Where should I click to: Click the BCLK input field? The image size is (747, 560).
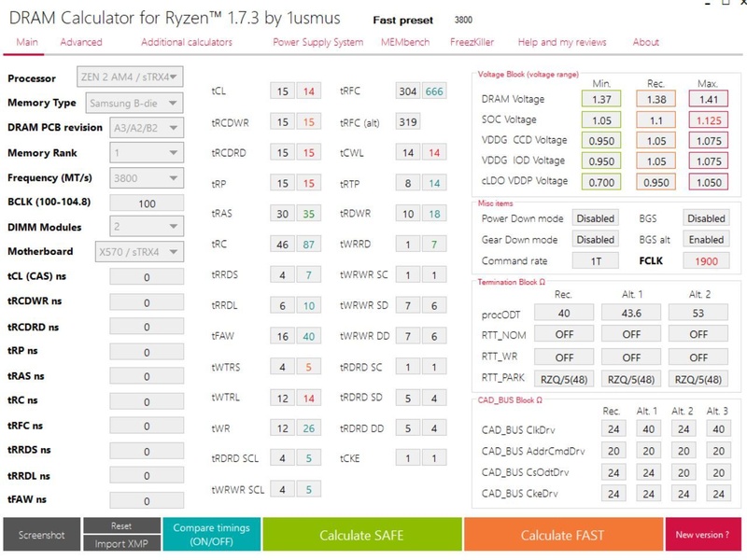pos(147,203)
